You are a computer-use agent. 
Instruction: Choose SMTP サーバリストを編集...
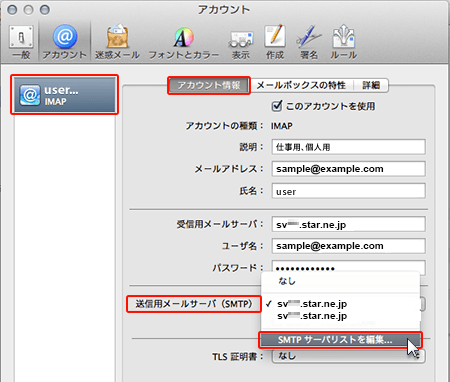pos(340,340)
